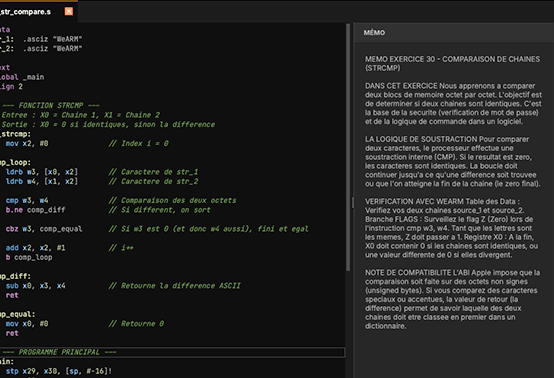Click the 'LA LOGIQUE DE SOUSTRACTION' memo paragraph
Viewport: 554px width, 378px height.
tap(453, 161)
